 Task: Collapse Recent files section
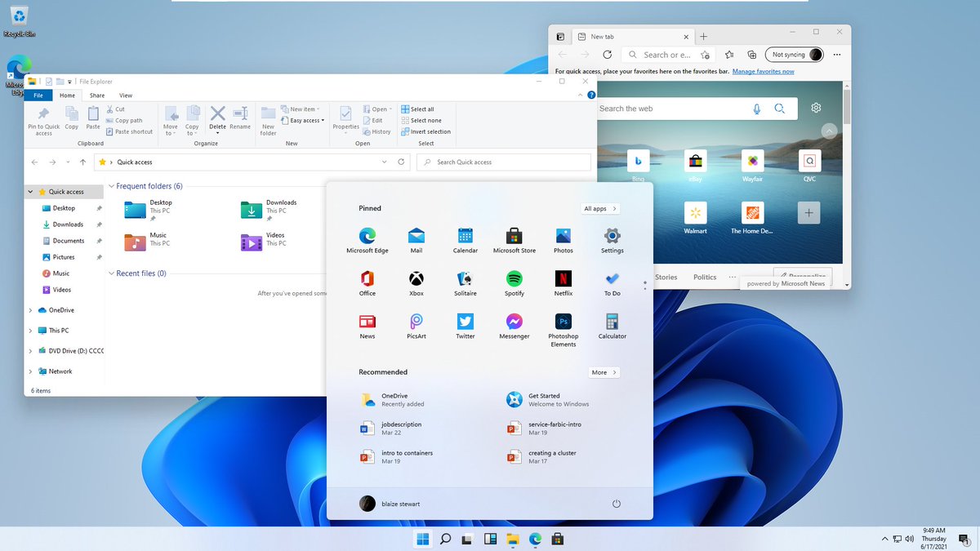112,273
